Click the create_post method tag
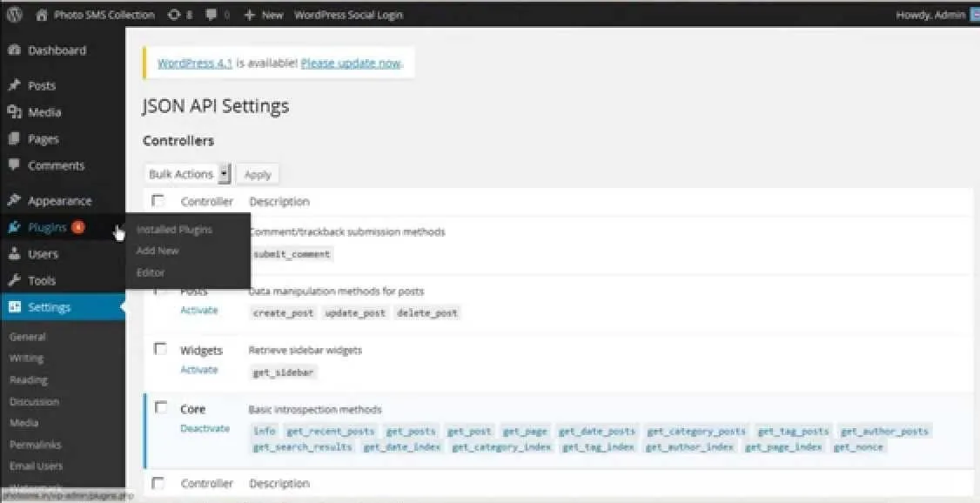This screenshot has height=503, width=980. [x=283, y=313]
